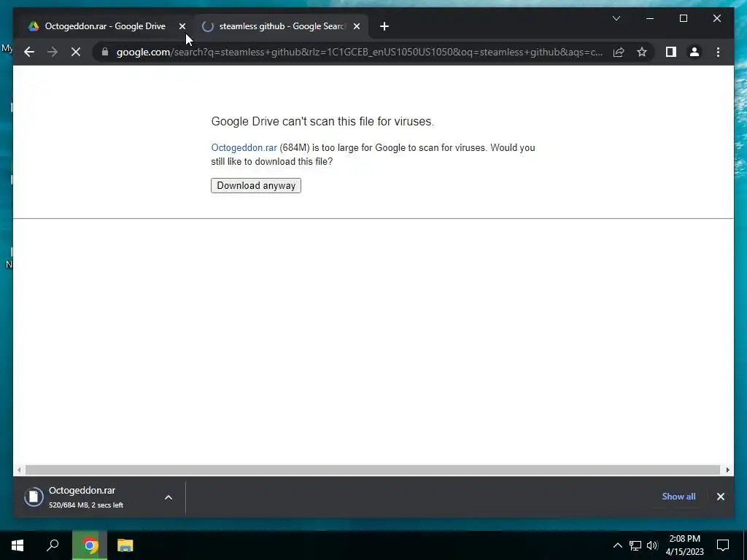Open the taskbar clock and date
747x560 pixels.
pyautogui.click(x=684, y=545)
